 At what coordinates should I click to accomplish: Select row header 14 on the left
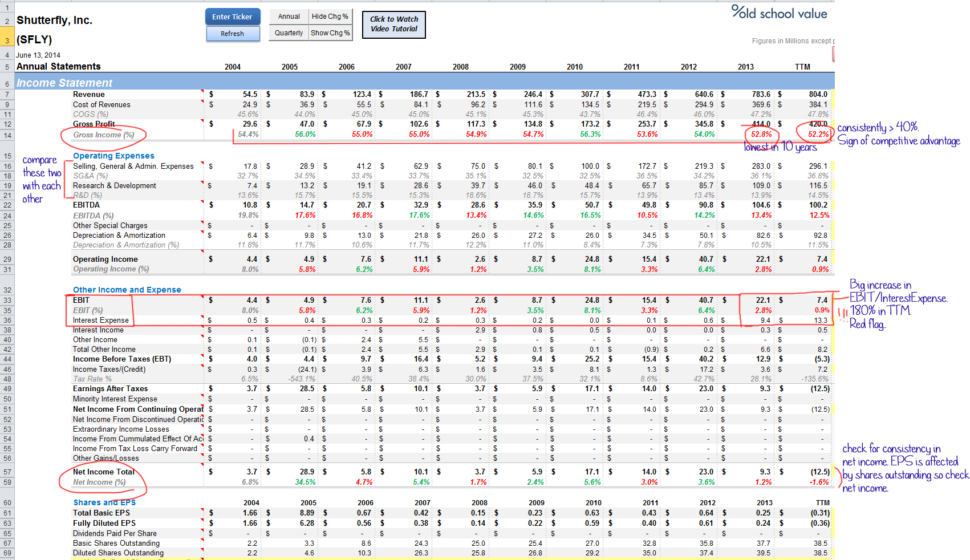tap(7, 135)
